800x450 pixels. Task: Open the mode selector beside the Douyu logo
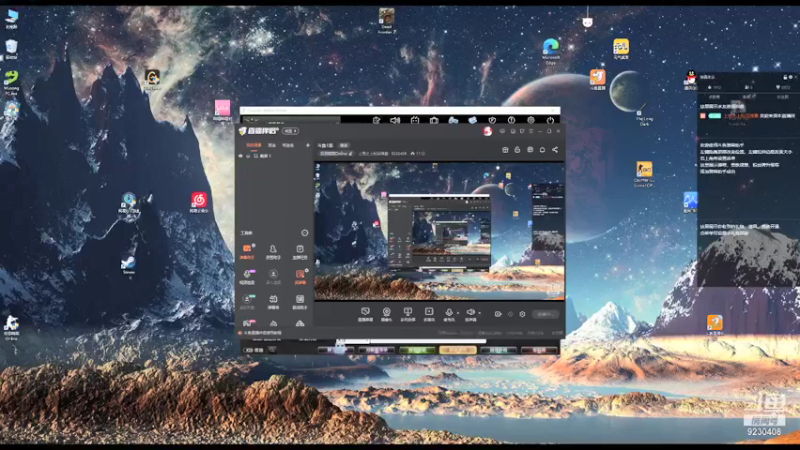pos(291,131)
